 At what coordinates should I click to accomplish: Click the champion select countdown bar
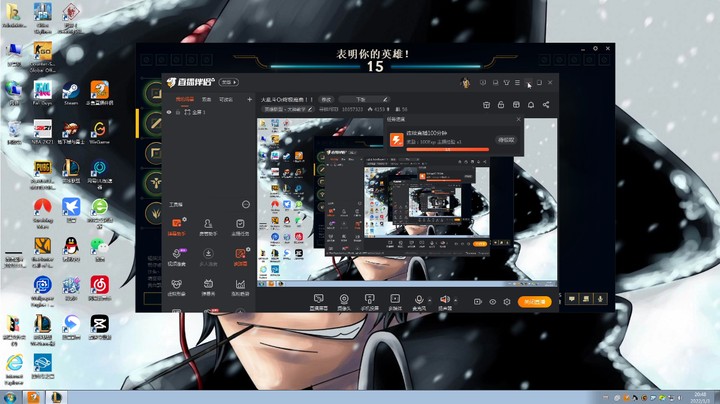375,67
